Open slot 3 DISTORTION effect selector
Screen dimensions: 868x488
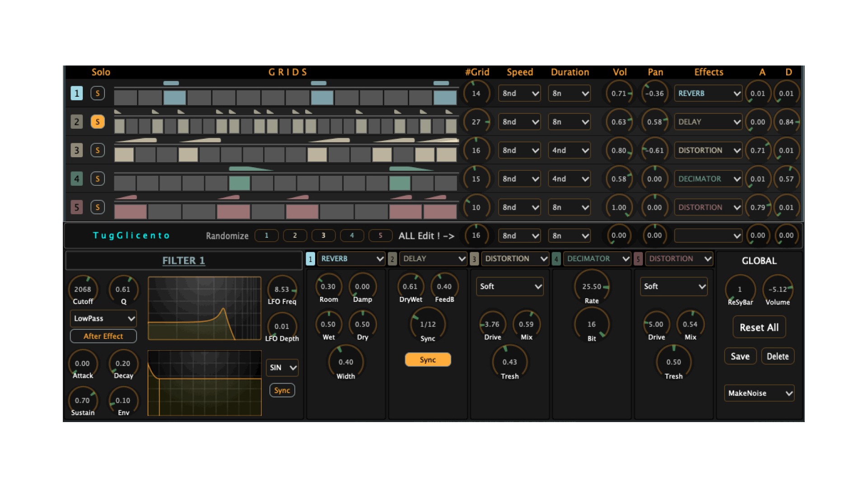point(515,259)
